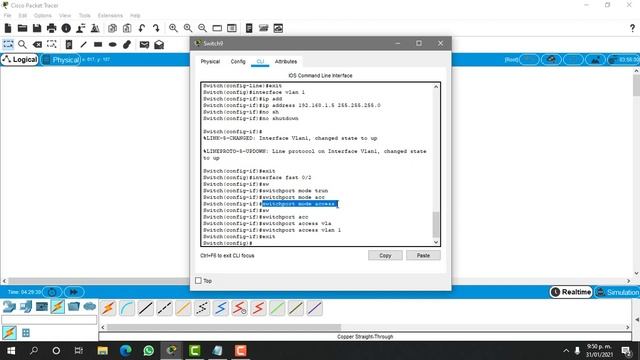
Task: Add a Complex PDU open envelope
Action: (x=159, y=44)
